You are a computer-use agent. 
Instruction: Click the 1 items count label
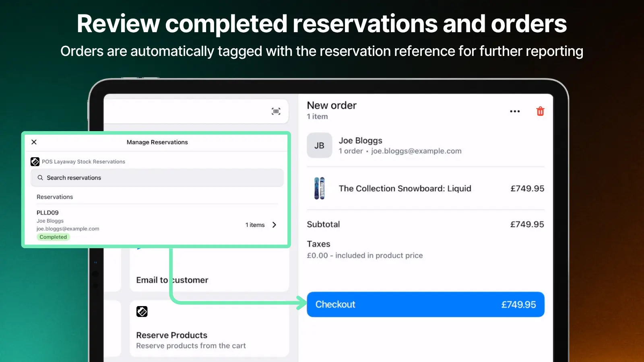coord(255,225)
